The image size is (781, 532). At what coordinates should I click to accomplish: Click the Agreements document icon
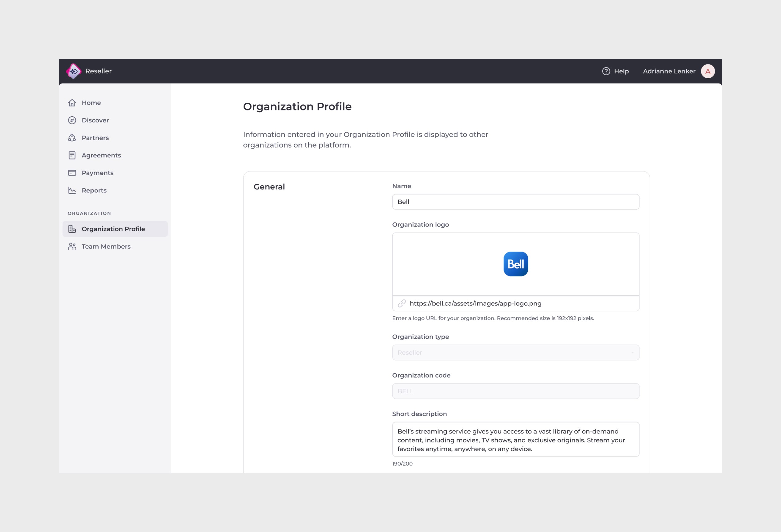tap(72, 155)
